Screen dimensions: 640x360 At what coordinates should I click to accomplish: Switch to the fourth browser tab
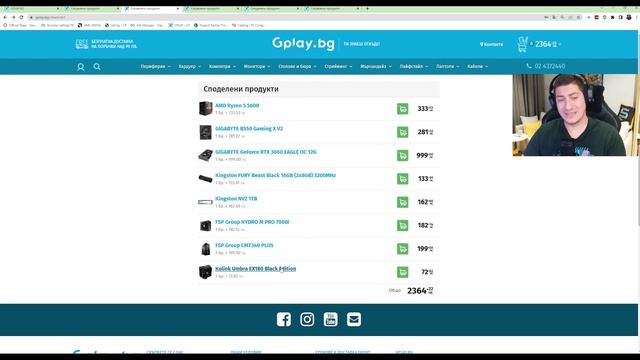click(x=211, y=9)
